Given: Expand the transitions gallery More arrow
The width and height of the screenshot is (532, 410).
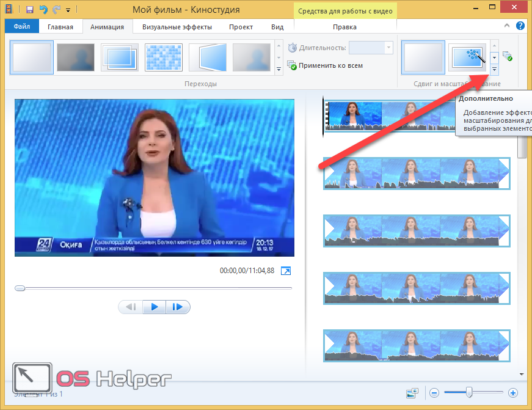Looking at the screenshot, I should point(279,69).
